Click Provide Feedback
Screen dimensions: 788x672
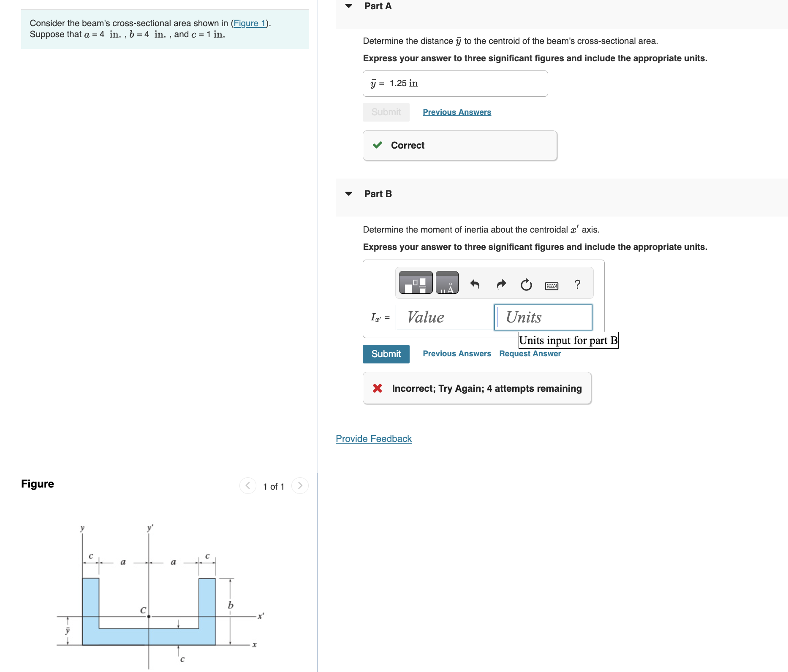click(x=373, y=439)
